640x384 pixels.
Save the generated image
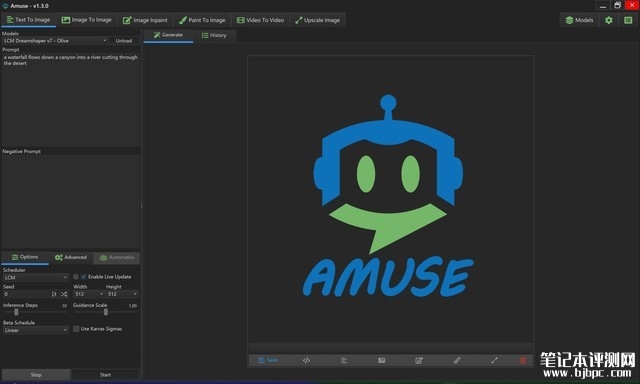pos(268,360)
